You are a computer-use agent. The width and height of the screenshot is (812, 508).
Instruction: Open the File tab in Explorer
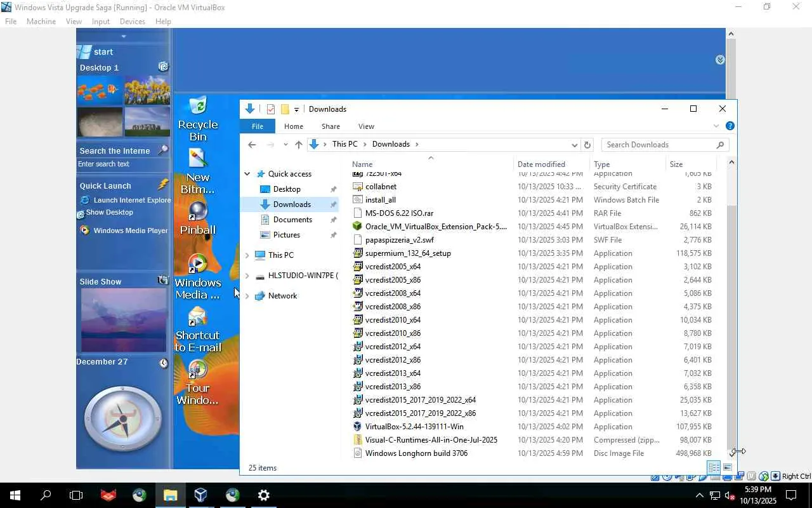point(258,126)
